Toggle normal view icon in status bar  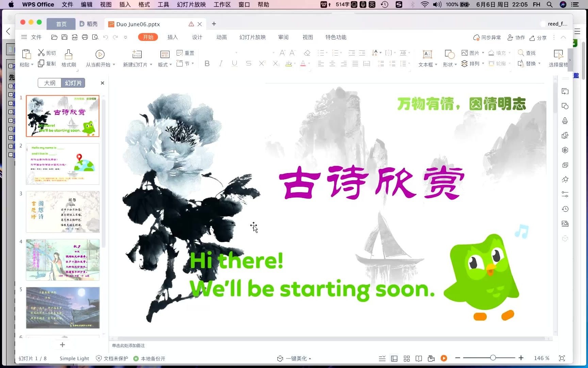click(394, 358)
